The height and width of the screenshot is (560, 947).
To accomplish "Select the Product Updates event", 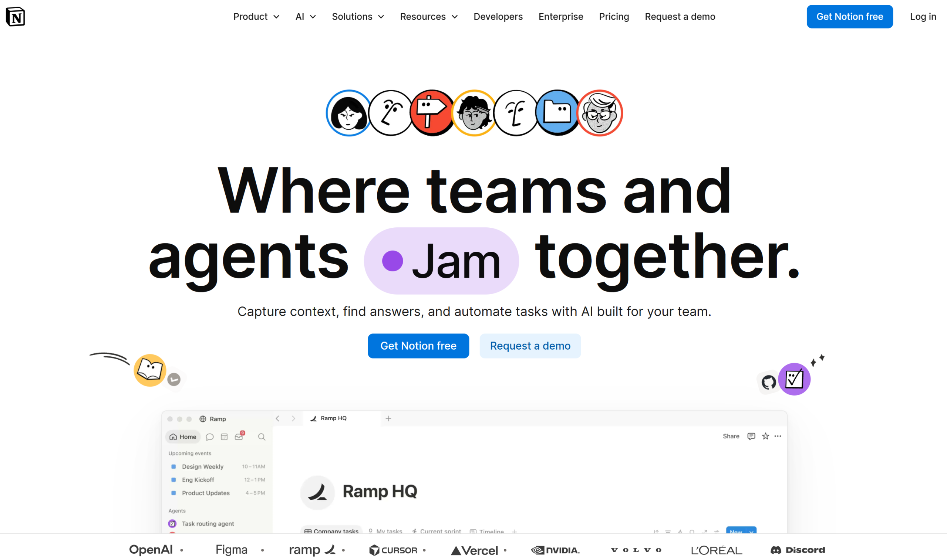I will tap(218, 493).
